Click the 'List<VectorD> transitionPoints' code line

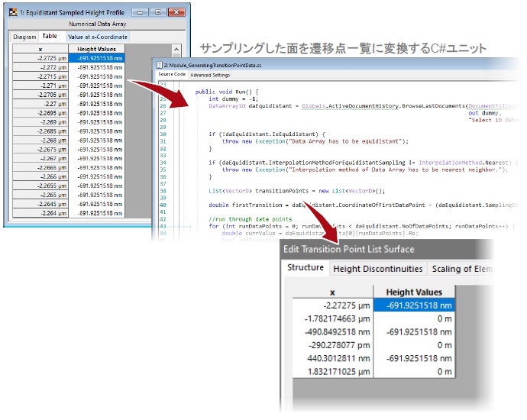[x=297, y=191]
